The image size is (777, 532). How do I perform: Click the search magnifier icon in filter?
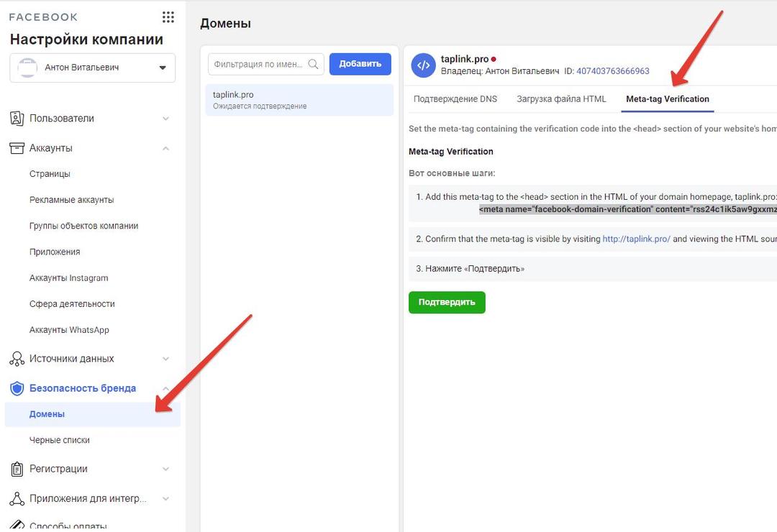pyautogui.click(x=313, y=64)
